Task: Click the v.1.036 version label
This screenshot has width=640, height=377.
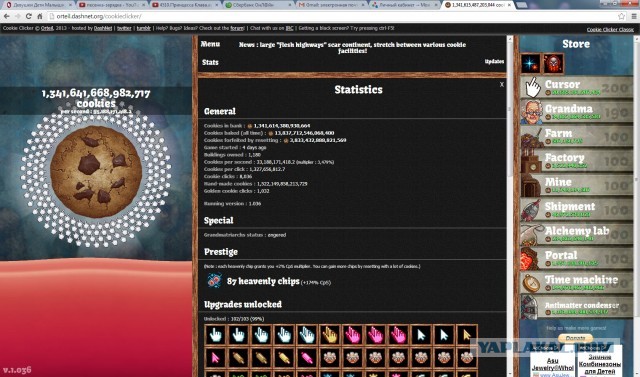Action: [x=17, y=370]
